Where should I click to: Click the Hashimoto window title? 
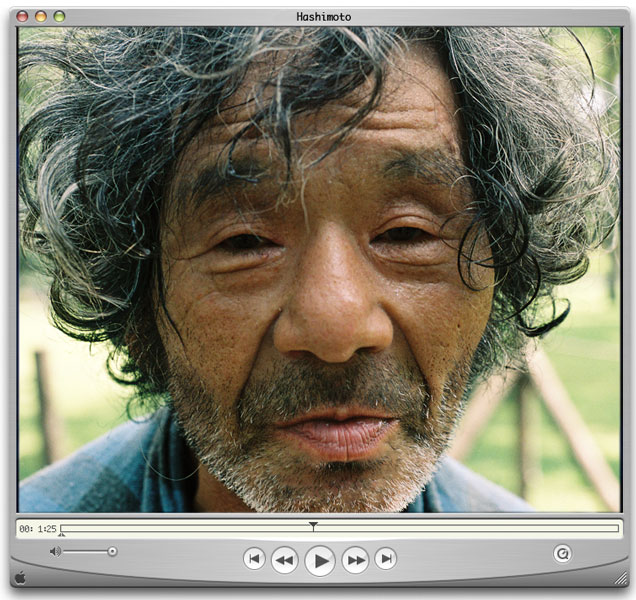click(324, 17)
